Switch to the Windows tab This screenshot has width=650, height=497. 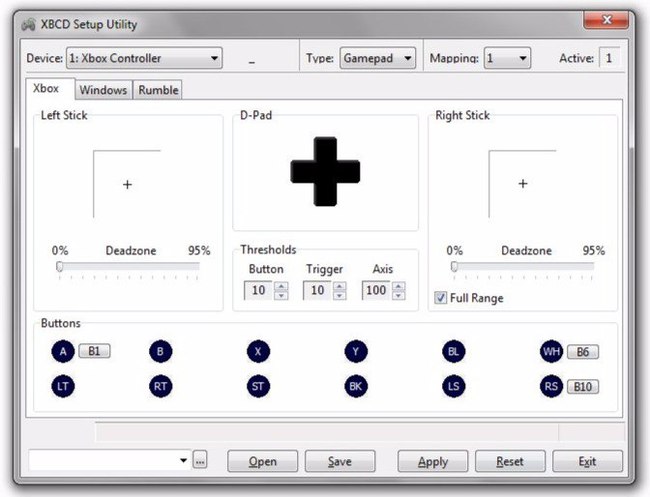103,90
